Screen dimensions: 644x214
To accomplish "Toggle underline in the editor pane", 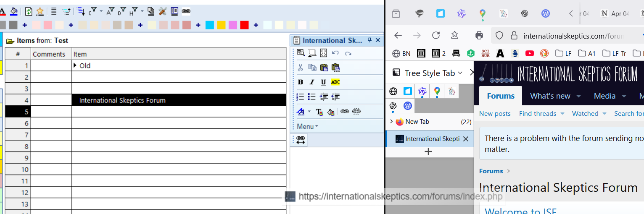I will coord(323,82).
